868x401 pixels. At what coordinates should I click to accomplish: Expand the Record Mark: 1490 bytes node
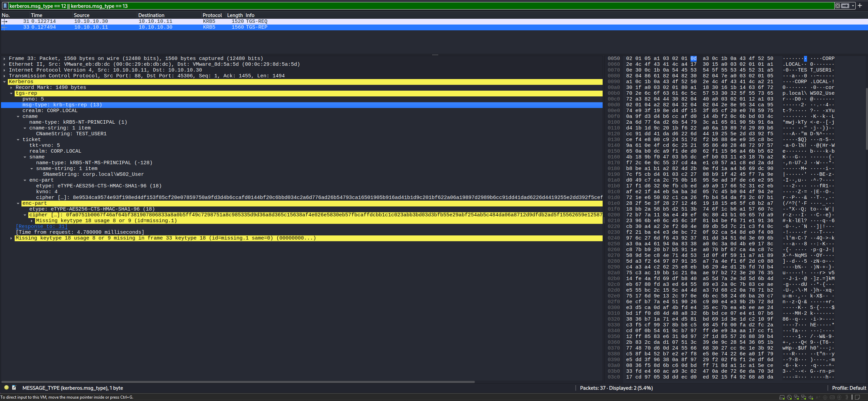(x=11, y=88)
